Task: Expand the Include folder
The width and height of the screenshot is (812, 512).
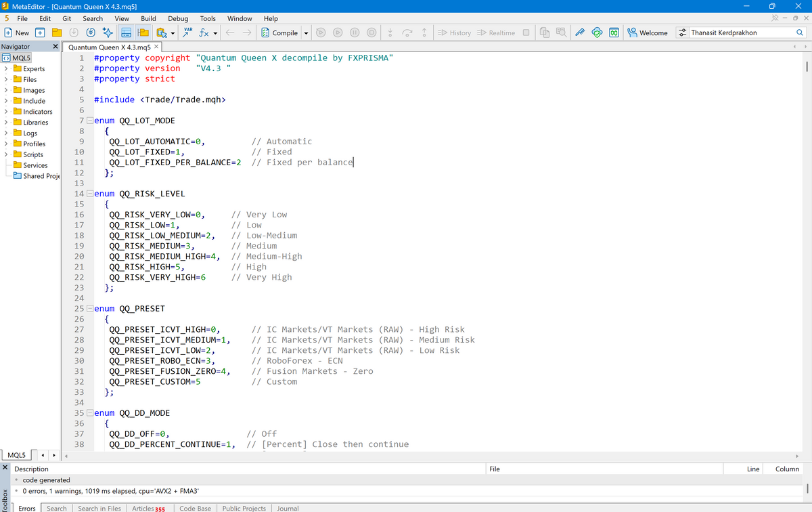Action: pos(6,101)
